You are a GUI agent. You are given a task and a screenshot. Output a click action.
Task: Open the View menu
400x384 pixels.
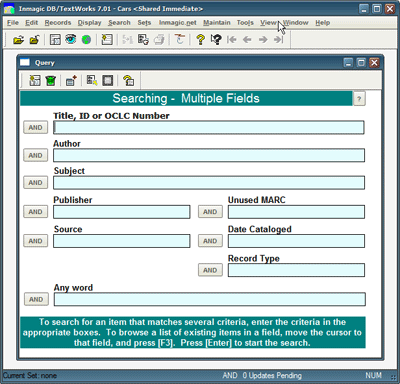click(268, 23)
